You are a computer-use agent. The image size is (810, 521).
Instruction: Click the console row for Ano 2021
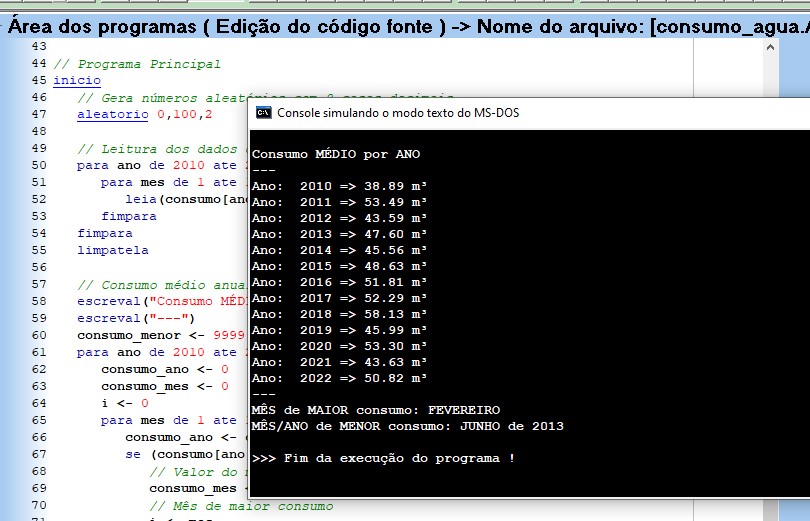339,362
